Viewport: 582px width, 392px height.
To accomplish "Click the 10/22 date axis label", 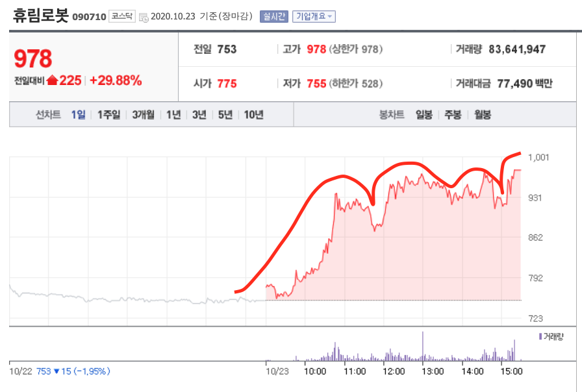I will tap(21, 371).
